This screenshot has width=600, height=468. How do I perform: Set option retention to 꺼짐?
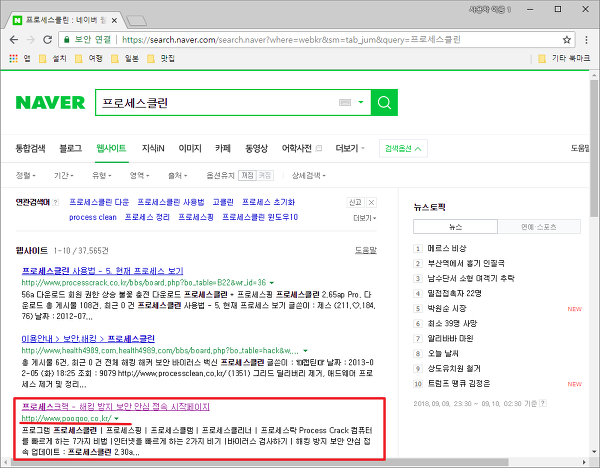click(x=265, y=175)
